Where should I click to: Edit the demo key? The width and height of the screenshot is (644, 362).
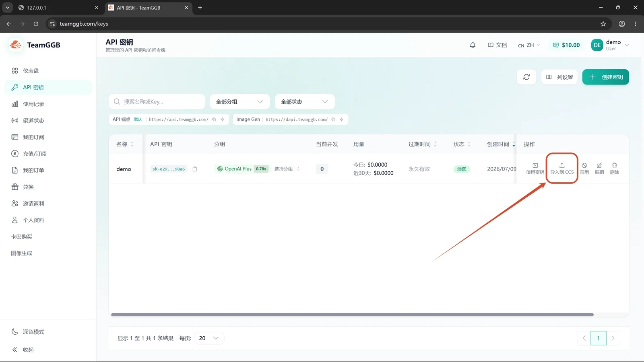[x=599, y=169]
